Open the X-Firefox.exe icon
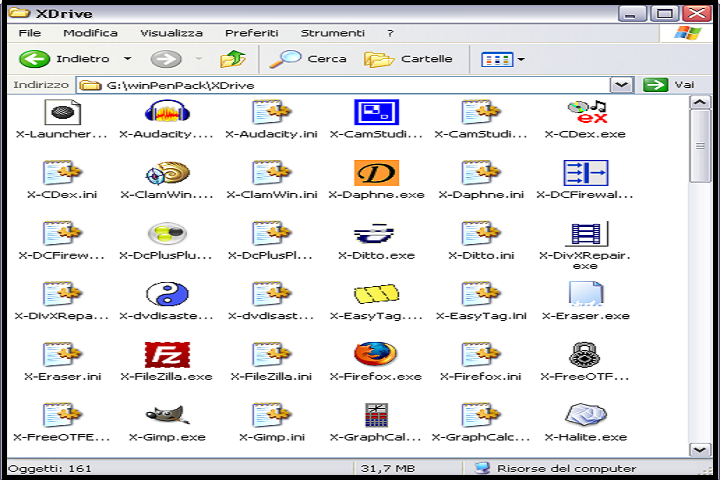 tap(375, 355)
